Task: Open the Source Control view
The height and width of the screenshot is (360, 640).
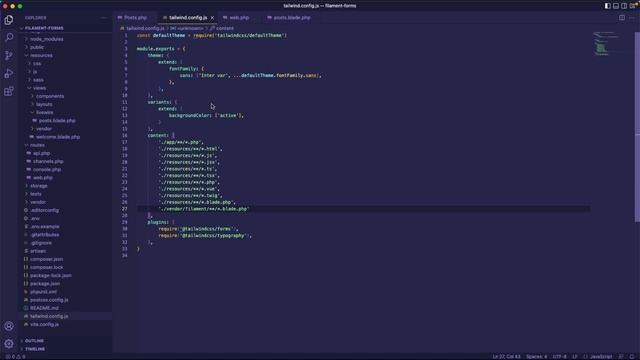Action: [x=9, y=56]
